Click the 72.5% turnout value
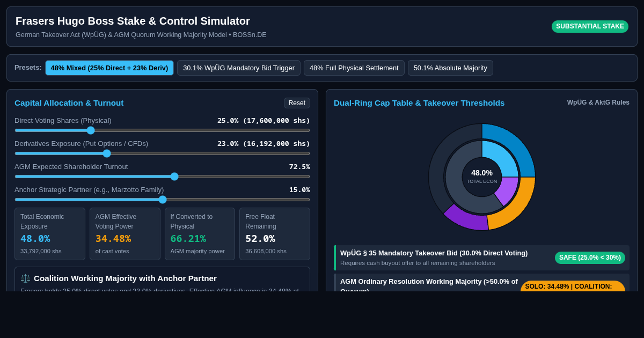This screenshot has width=644, height=338. (x=299, y=167)
